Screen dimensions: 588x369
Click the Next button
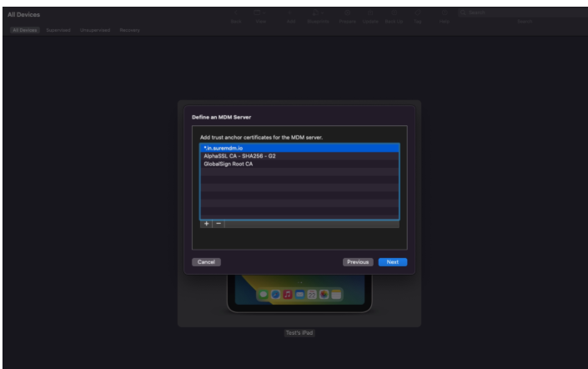(393, 262)
